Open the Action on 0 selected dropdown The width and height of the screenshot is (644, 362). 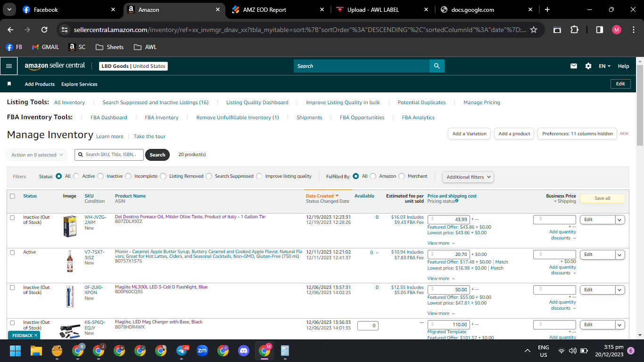point(37,155)
